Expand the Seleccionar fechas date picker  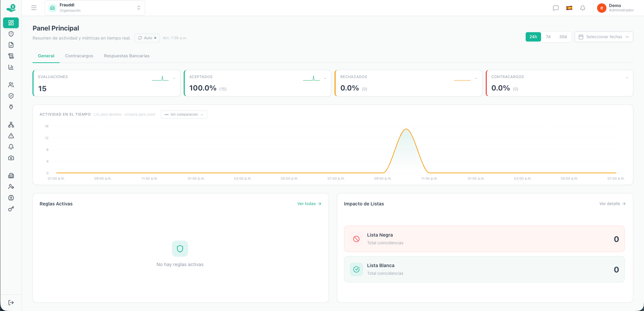(x=603, y=37)
